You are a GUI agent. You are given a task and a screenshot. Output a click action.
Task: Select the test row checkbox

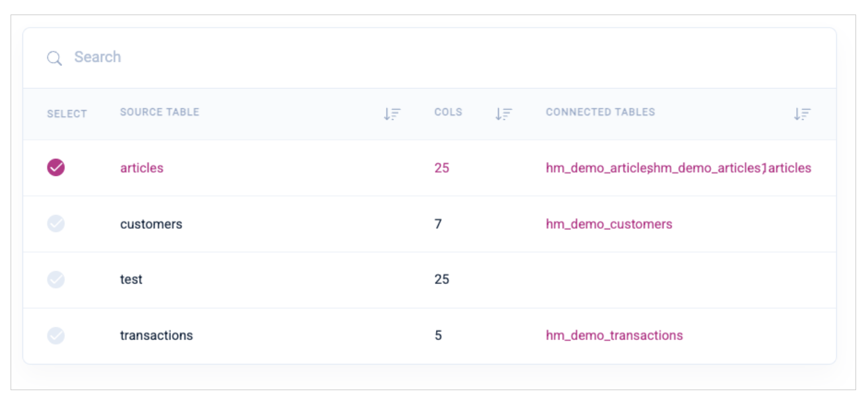click(x=56, y=279)
